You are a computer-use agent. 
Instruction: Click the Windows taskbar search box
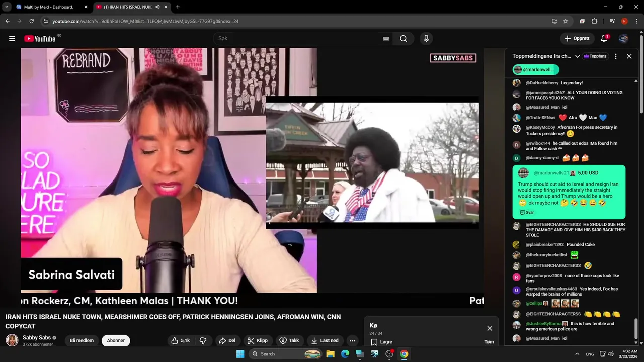(286, 354)
